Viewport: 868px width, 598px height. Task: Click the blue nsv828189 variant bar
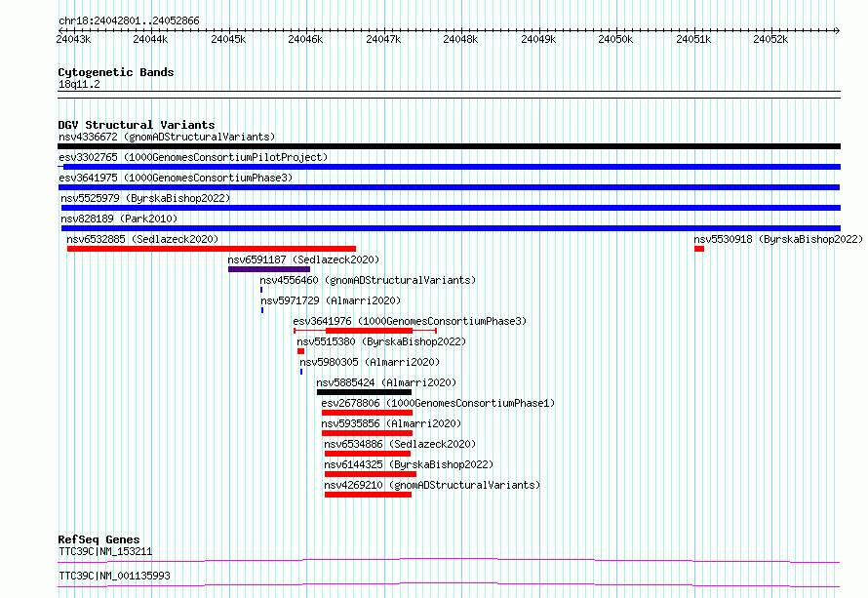pyautogui.click(x=451, y=228)
